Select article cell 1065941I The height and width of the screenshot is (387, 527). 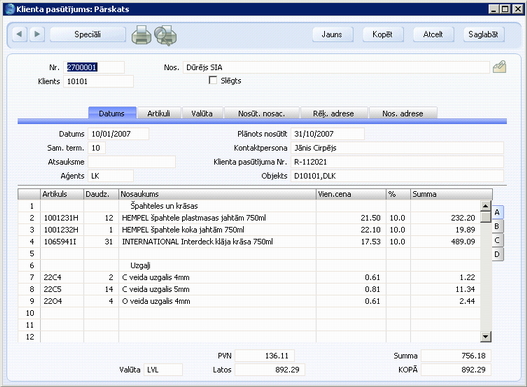click(62, 241)
